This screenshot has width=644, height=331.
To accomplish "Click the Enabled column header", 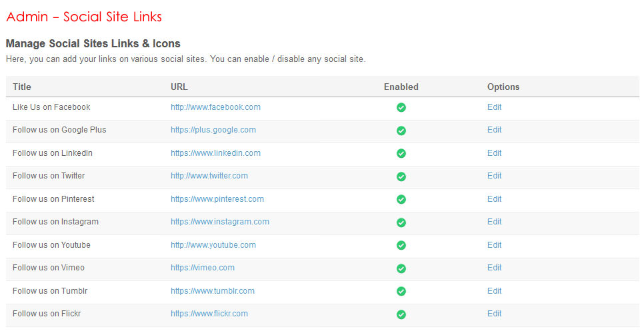I will point(401,87).
